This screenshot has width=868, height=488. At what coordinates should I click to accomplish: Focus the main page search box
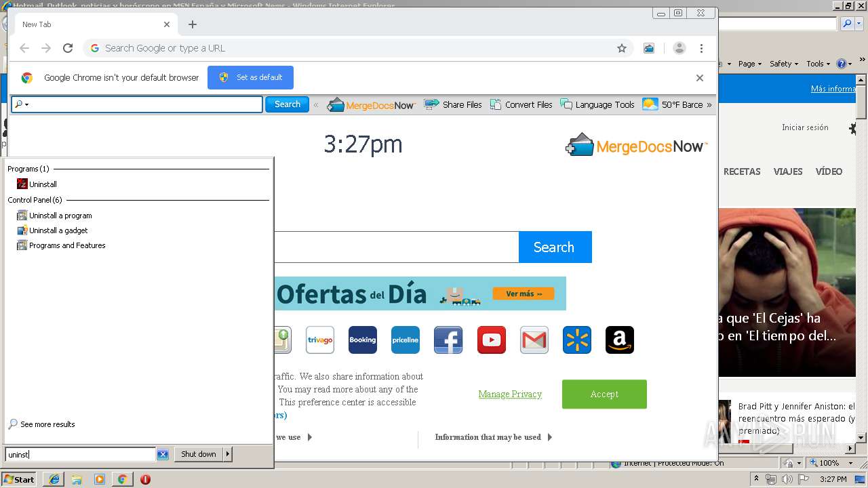pos(397,247)
